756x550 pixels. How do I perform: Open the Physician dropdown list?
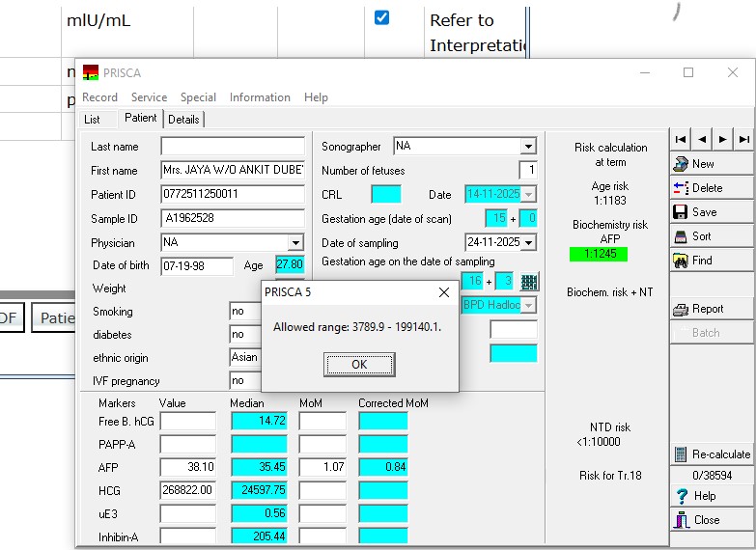(295, 243)
